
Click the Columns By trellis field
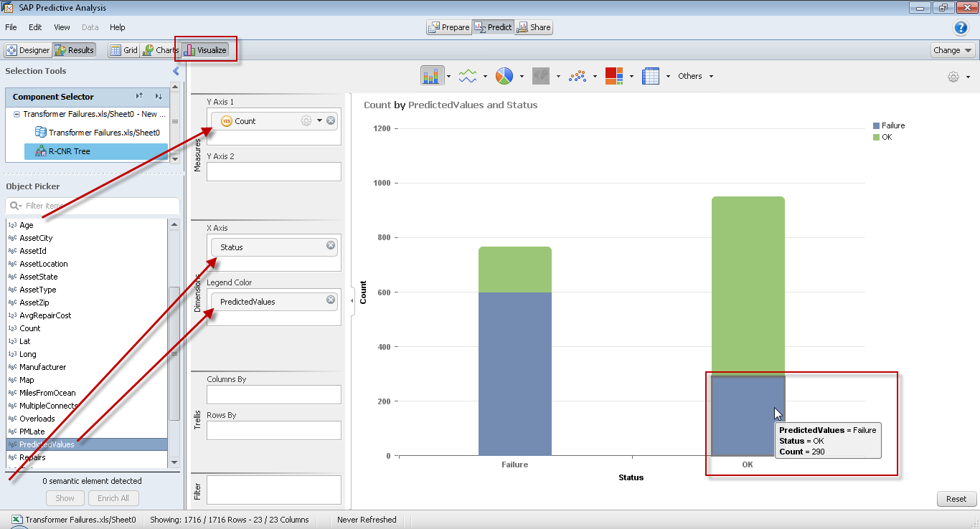click(274, 394)
